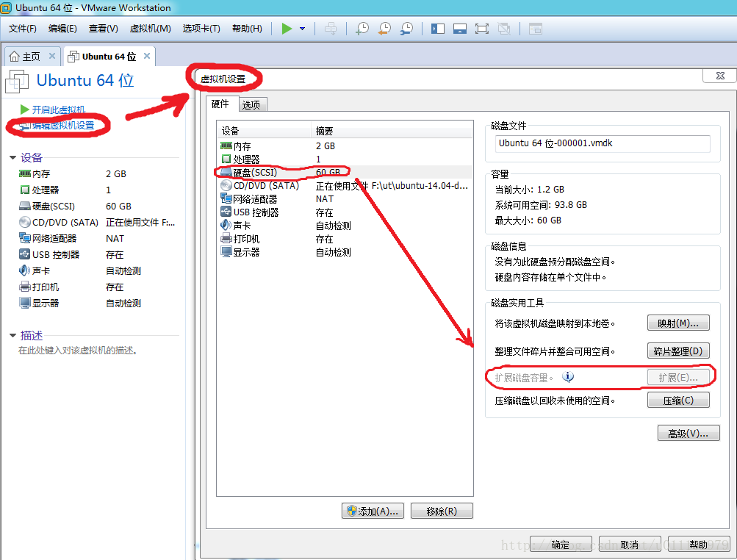Open the 虚拟机(M) menu
This screenshot has height=560, width=737.
click(151, 29)
